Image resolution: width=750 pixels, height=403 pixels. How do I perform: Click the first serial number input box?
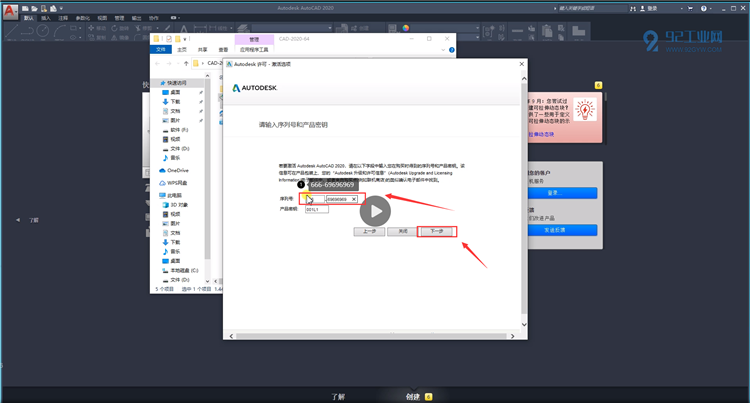click(x=315, y=199)
